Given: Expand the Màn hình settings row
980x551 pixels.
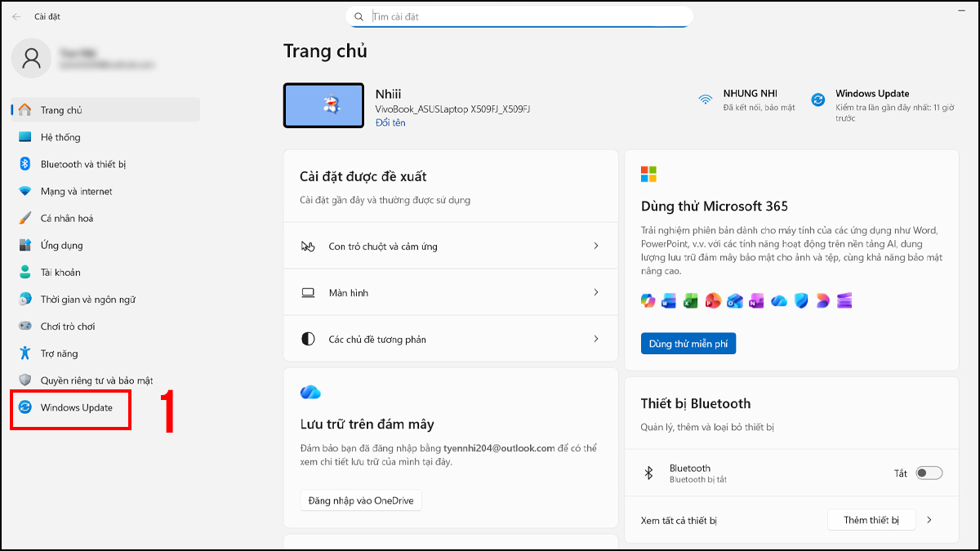Looking at the screenshot, I should tap(450, 292).
